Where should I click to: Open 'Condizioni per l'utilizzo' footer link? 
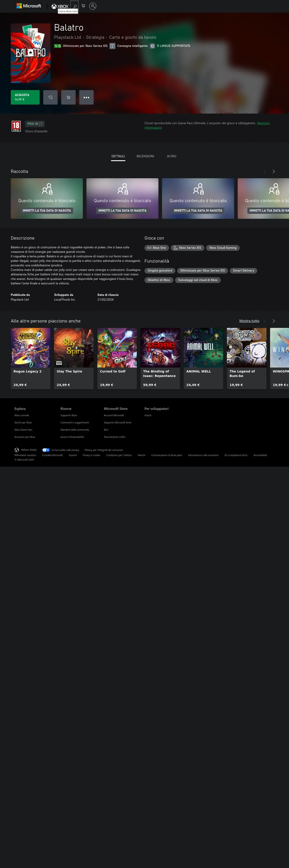[x=119, y=455]
